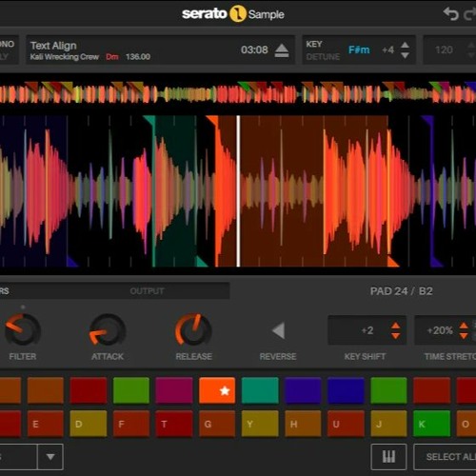Image resolution: width=476 pixels, height=476 pixels.
Task: Click the purple cue marker flag on the right
Action: pos(427,120)
